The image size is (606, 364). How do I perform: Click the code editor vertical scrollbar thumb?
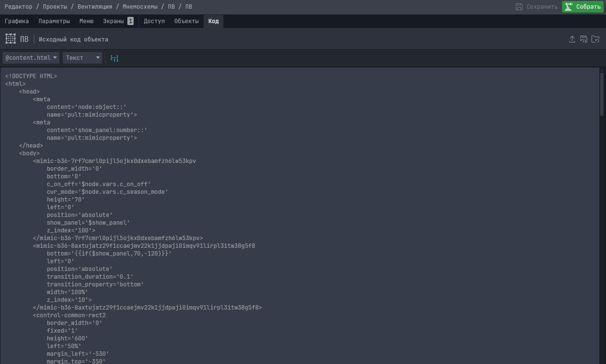(602, 94)
